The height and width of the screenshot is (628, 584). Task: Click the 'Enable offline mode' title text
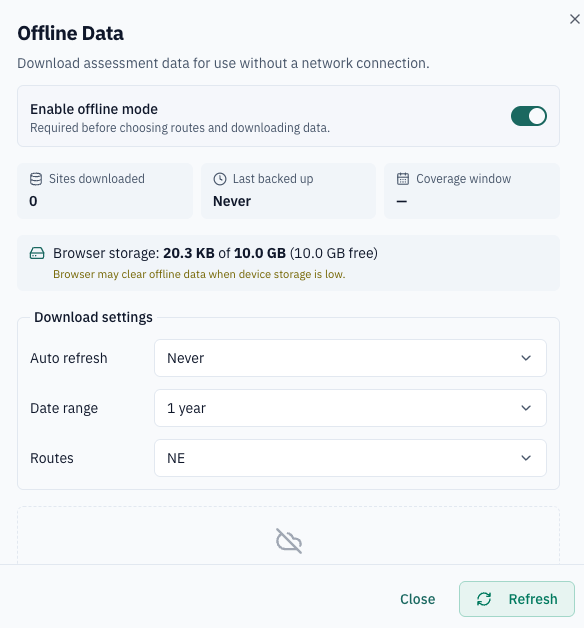pos(94,109)
